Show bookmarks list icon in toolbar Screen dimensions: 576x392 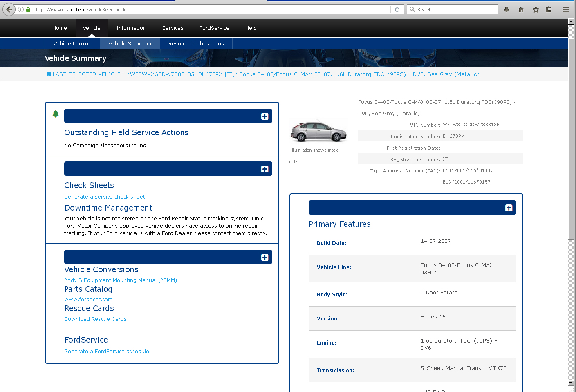pos(549,9)
